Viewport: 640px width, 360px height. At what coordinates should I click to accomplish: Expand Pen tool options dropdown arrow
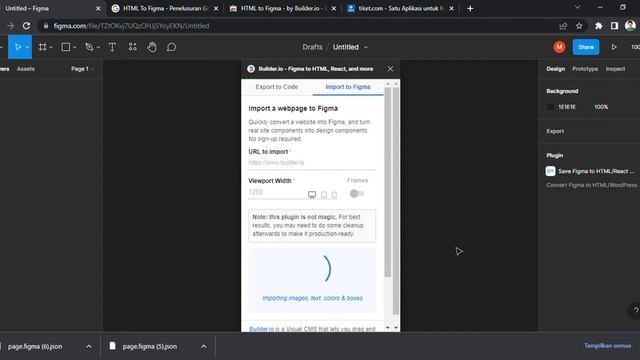pos(98,48)
